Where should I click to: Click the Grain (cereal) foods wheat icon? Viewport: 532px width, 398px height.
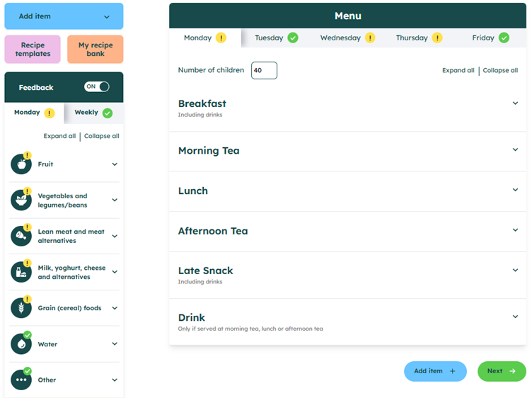click(x=21, y=307)
